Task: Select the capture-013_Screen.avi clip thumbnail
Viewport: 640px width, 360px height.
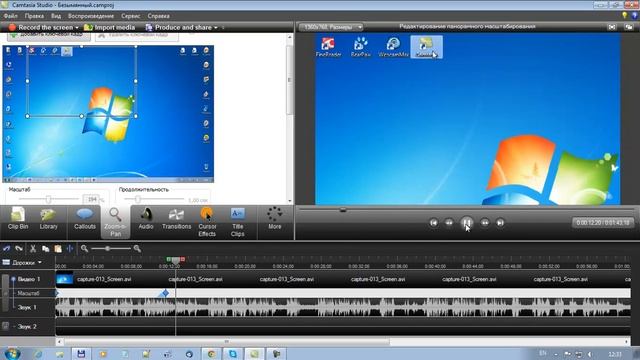Action: click(x=64, y=279)
